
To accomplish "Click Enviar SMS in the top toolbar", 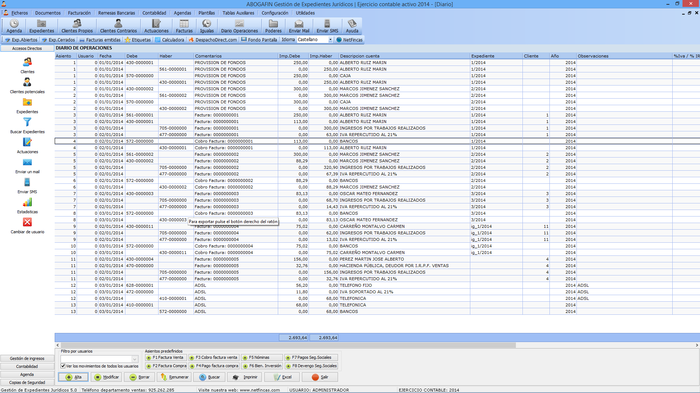I will [x=327, y=26].
